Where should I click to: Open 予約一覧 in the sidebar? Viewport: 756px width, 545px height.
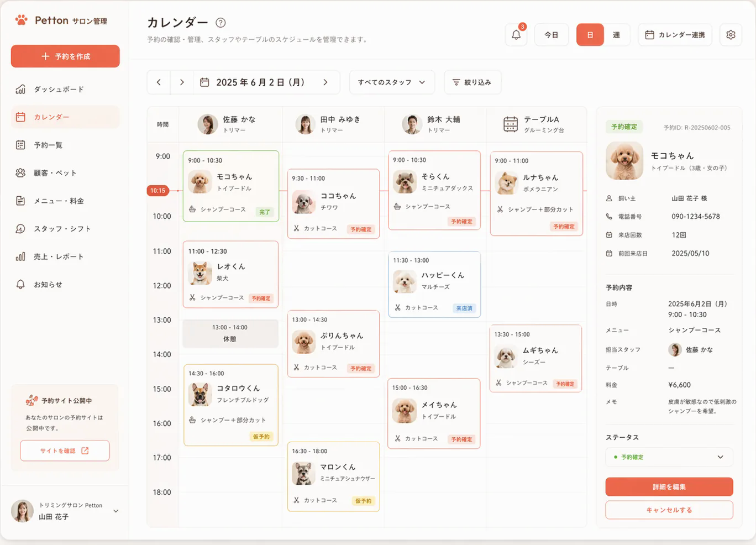pos(65,145)
